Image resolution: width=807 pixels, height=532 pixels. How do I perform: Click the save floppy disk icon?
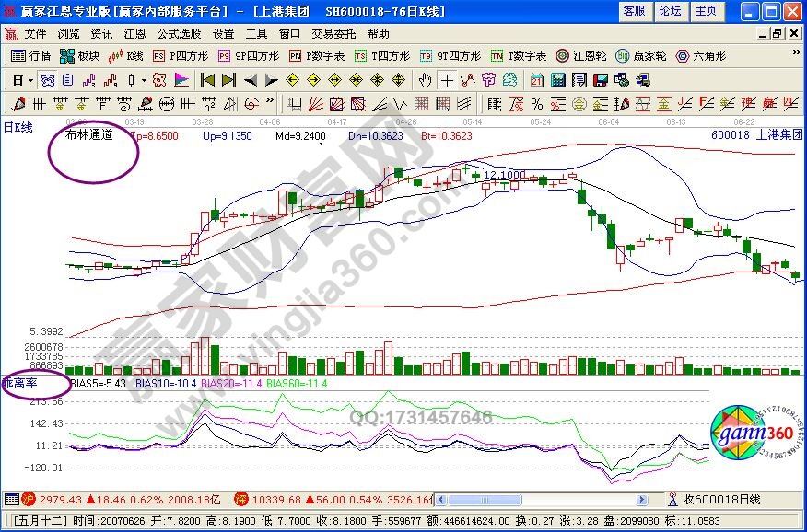pyautogui.click(x=601, y=80)
